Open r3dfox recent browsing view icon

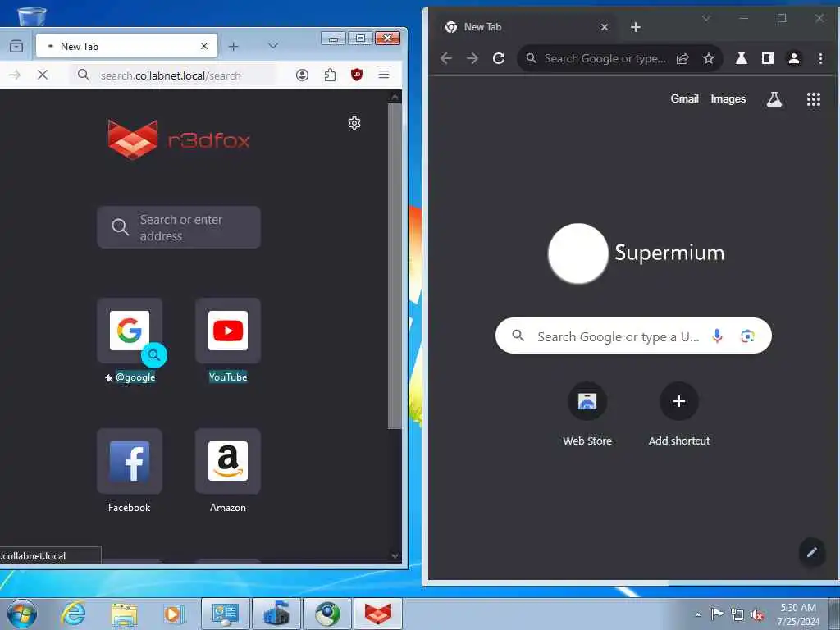pyautogui.click(x=16, y=47)
